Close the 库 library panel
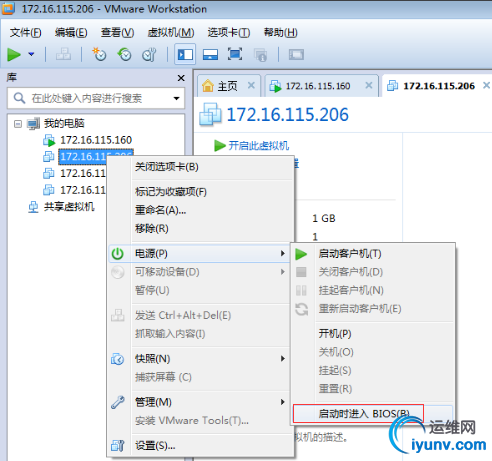The width and height of the screenshot is (492, 461). (181, 78)
